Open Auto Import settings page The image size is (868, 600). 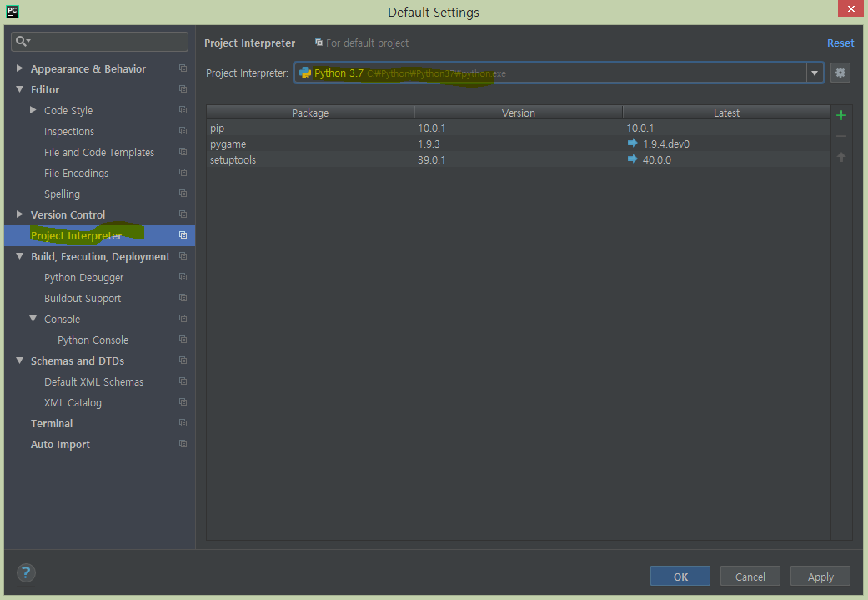(x=60, y=444)
